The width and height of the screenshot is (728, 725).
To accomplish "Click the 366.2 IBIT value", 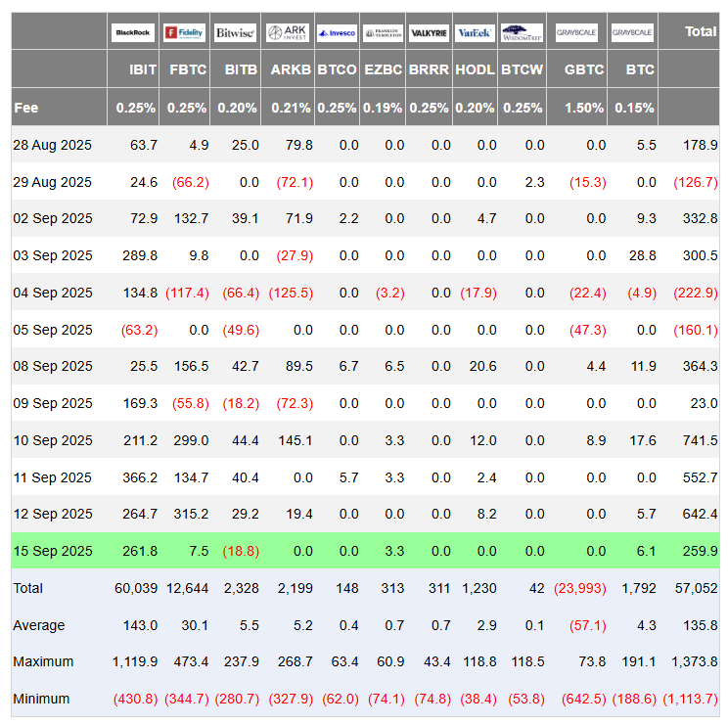I will [x=140, y=477].
